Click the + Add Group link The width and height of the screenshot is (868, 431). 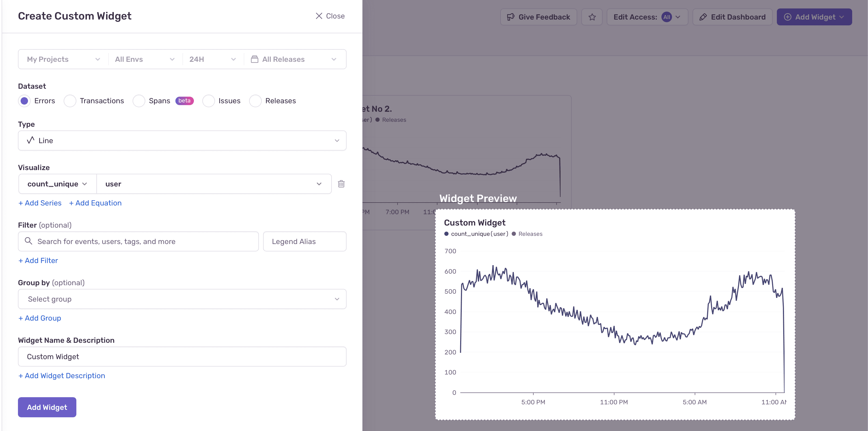(39, 318)
